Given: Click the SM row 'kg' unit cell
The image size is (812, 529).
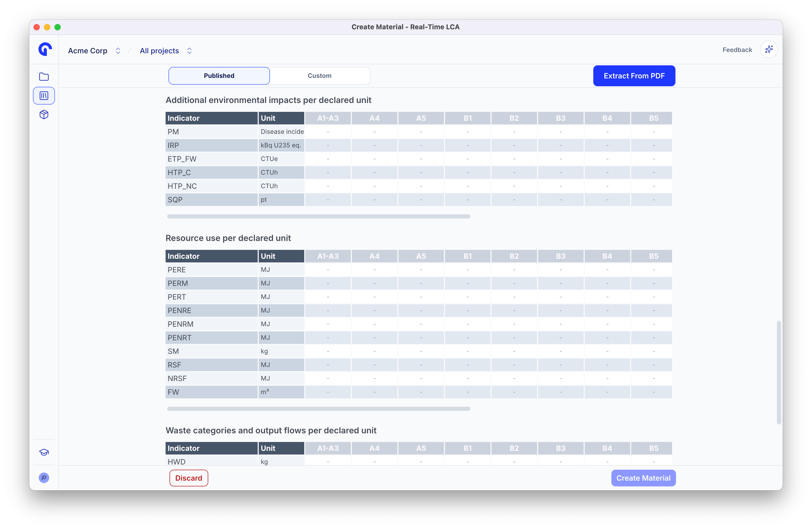Looking at the screenshot, I should [281, 352].
